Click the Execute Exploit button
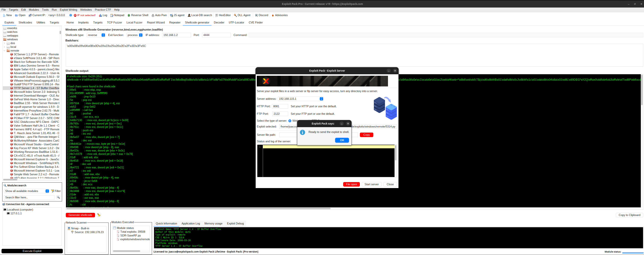This screenshot has height=255, width=644. pyautogui.click(x=32, y=251)
